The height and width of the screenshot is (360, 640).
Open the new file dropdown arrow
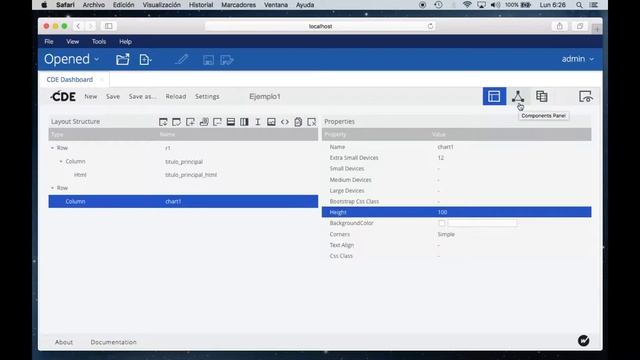pos(150,61)
